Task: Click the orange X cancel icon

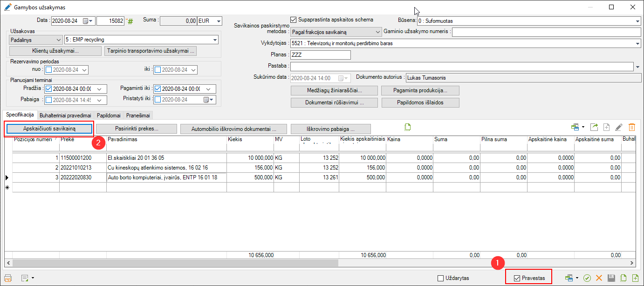Action: [599, 278]
